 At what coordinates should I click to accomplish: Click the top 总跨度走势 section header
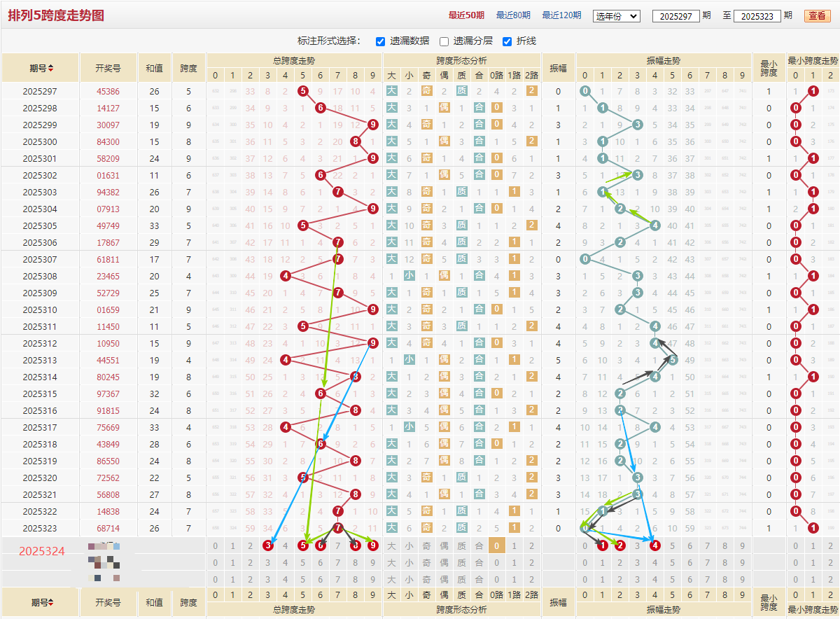coord(294,60)
